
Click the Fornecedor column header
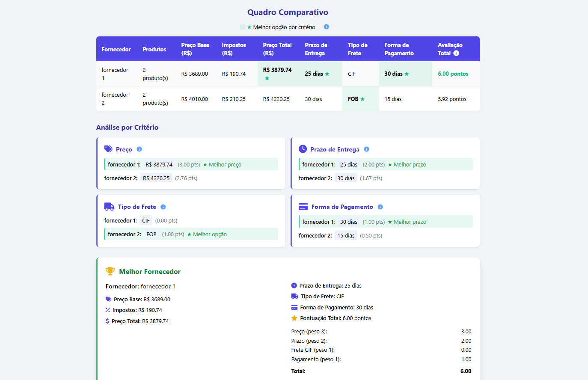[x=116, y=49]
